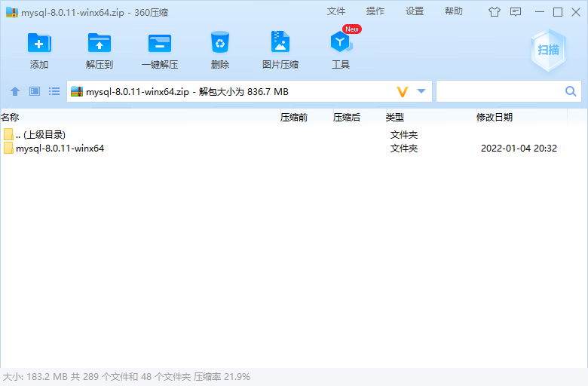
Task: Open the skin (shirt) icon in the title bar
Action: (495, 12)
